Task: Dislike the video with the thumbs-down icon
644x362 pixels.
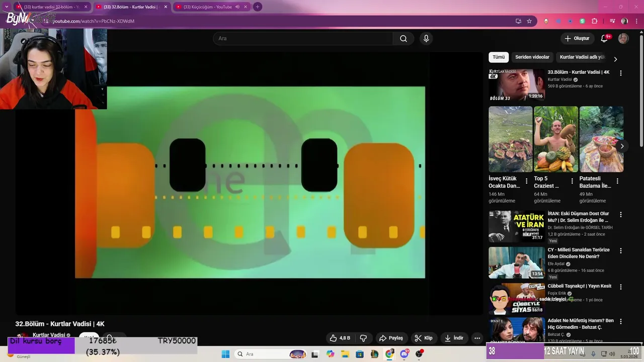Action: coord(363,338)
